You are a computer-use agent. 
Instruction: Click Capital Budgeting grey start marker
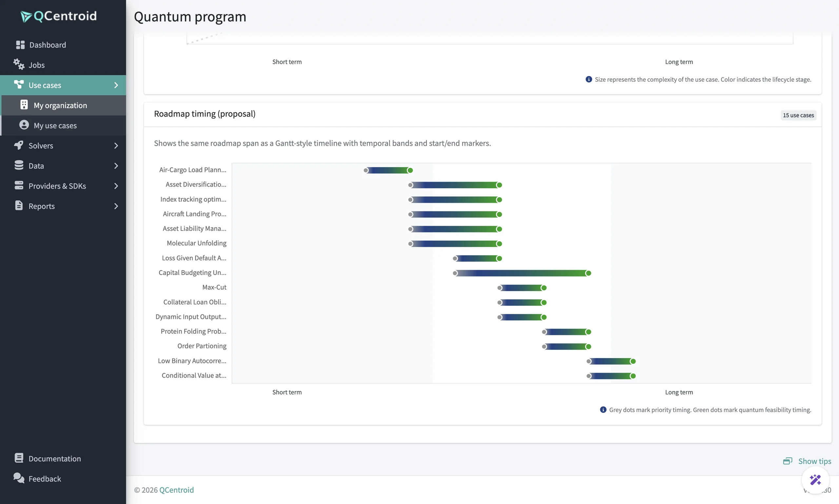455,273
